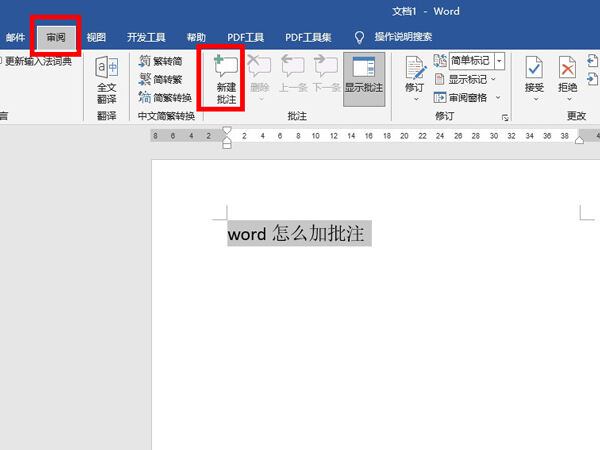Viewport: 600px width, 450px height.
Task: Click the lightbulb tell-me icon
Action: [359, 37]
